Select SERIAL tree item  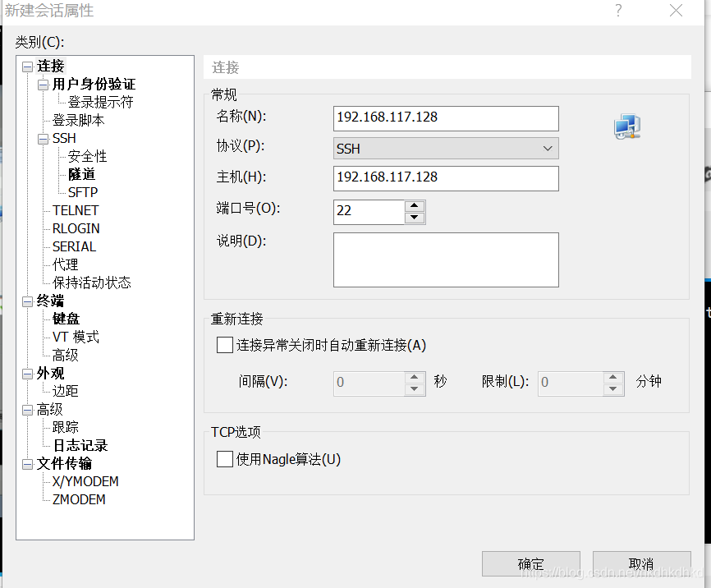point(74,247)
